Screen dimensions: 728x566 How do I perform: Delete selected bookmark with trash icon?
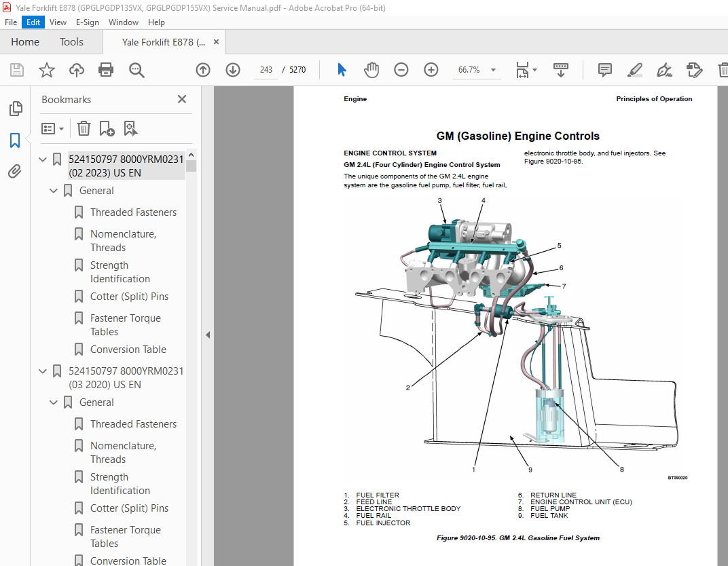(84, 128)
